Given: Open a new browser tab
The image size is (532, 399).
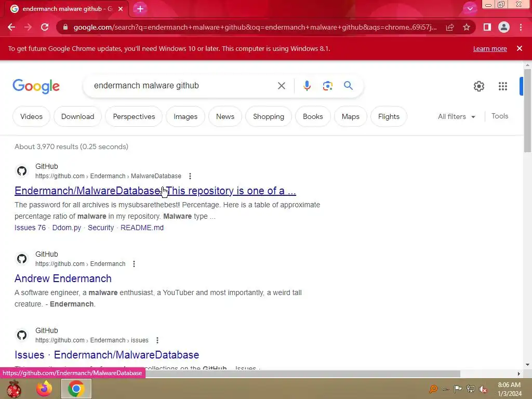Looking at the screenshot, I should 140,9.
